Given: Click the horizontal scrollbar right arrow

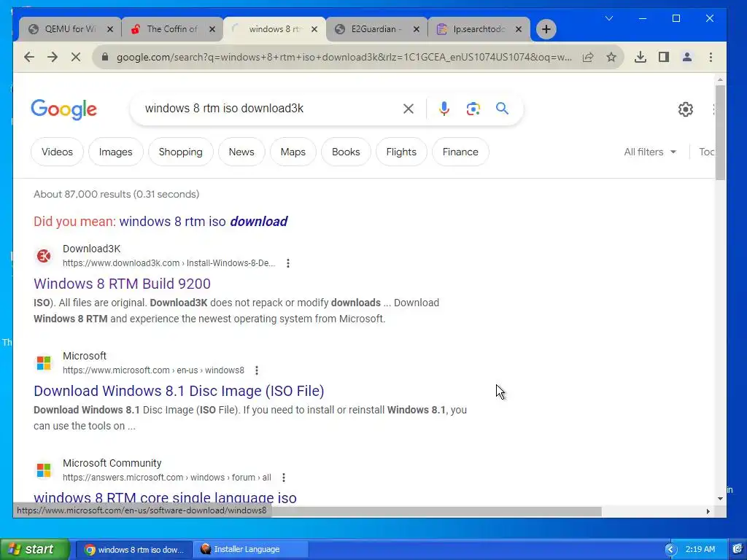Looking at the screenshot, I should point(708,511).
